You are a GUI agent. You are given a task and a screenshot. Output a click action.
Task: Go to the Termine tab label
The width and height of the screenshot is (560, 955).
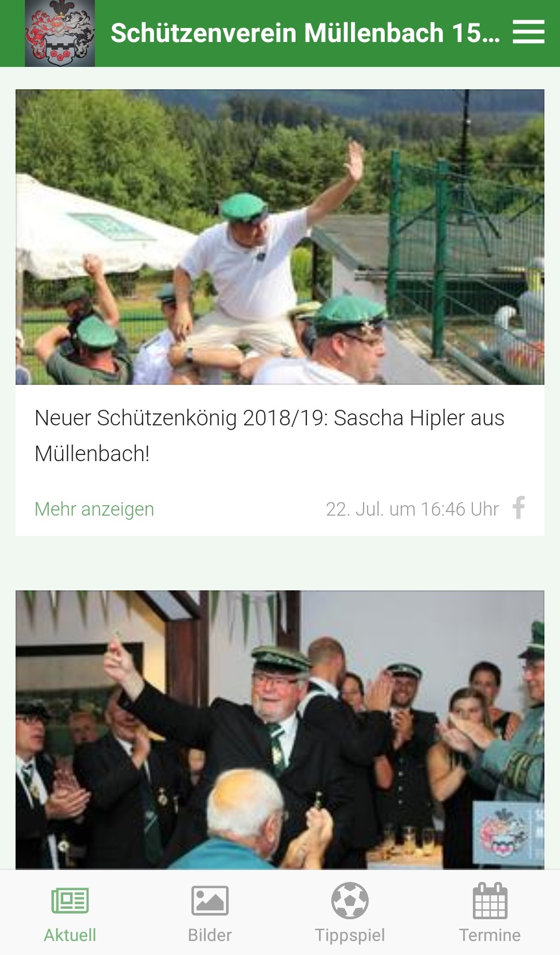[x=490, y=935]
